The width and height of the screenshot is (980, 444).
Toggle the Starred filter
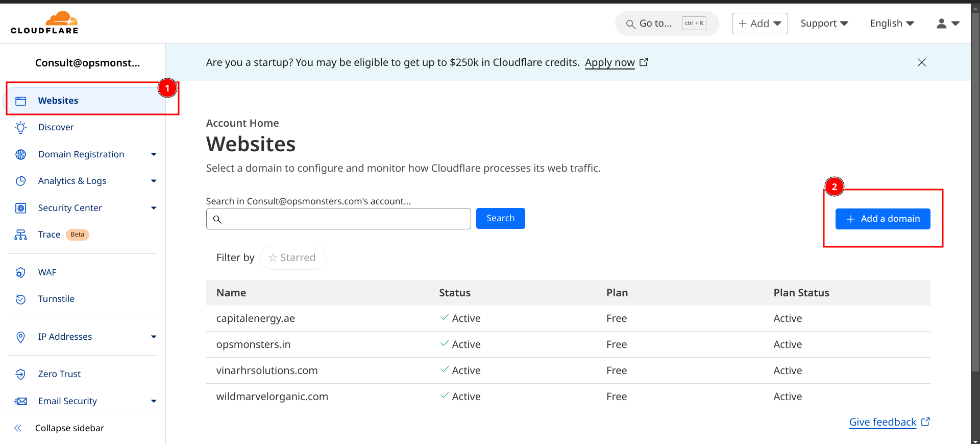(x=292, y=258)
